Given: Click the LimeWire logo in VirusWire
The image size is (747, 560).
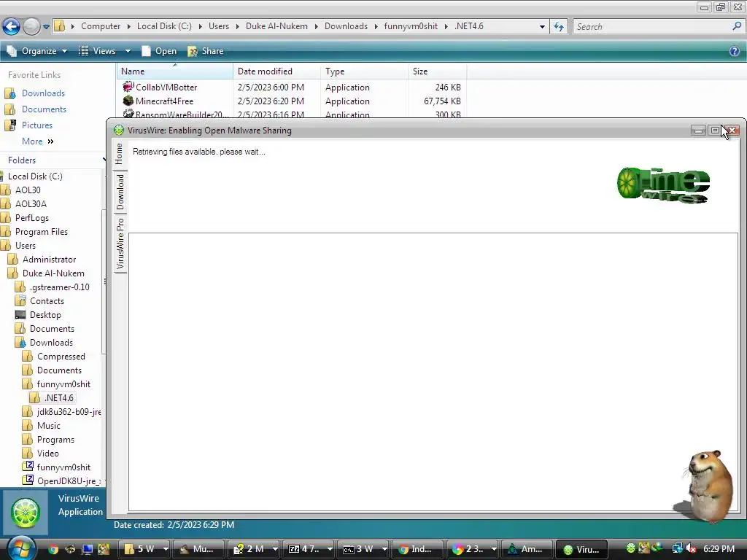Looking at the screenshot, I should pyautogui.click(x=663, y=185).
